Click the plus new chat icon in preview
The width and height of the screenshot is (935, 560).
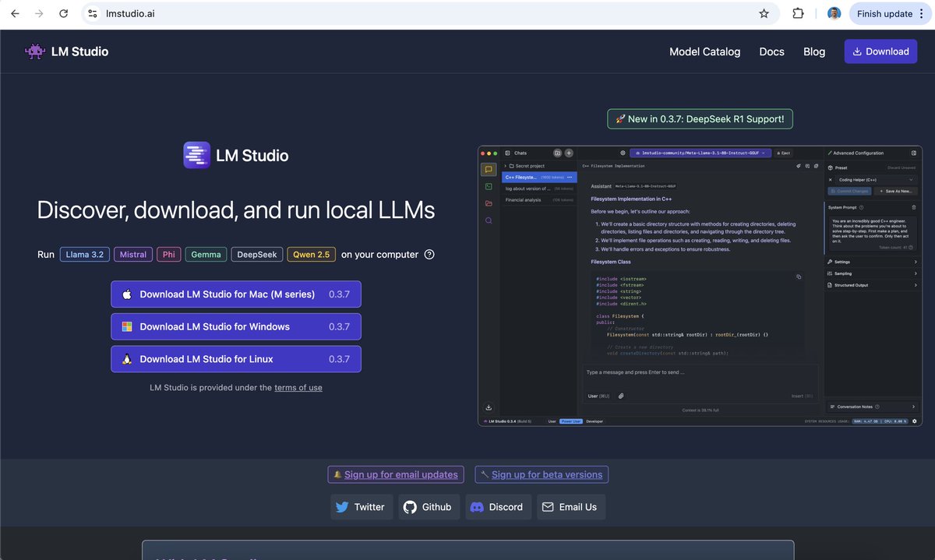click(x=569, y=153)
